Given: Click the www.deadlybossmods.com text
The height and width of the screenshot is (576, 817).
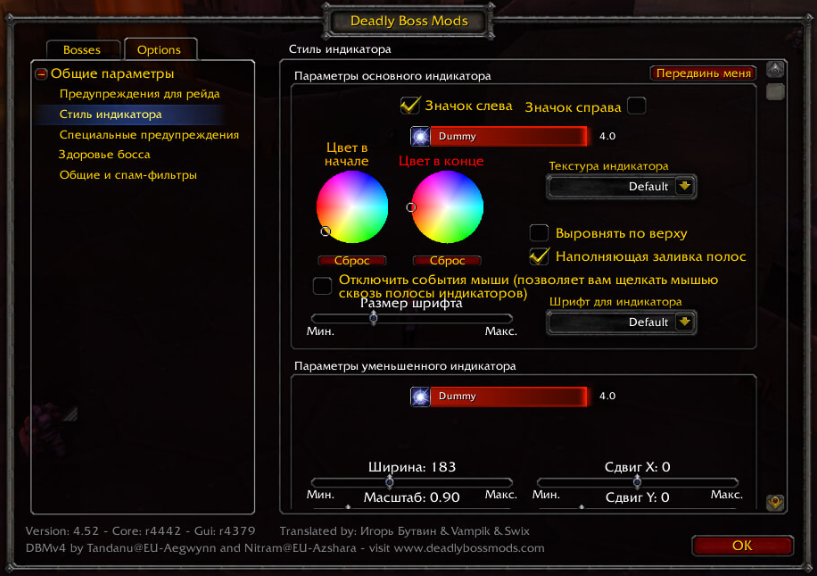Looking at the screenshot, I should (469, 548).
